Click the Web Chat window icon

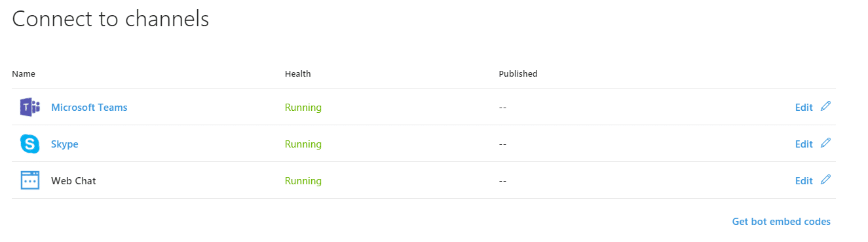(30, 180)
